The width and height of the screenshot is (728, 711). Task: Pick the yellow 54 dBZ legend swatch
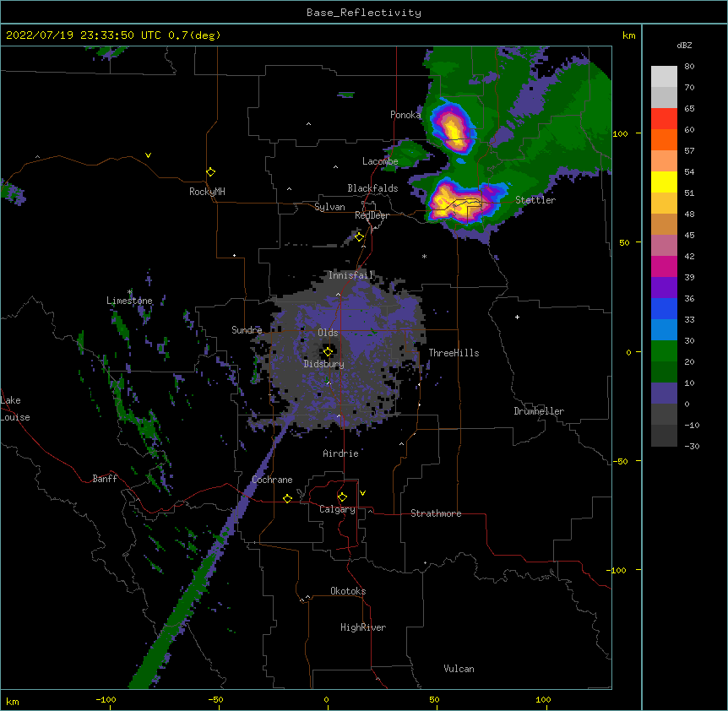[x=664, y=182]
